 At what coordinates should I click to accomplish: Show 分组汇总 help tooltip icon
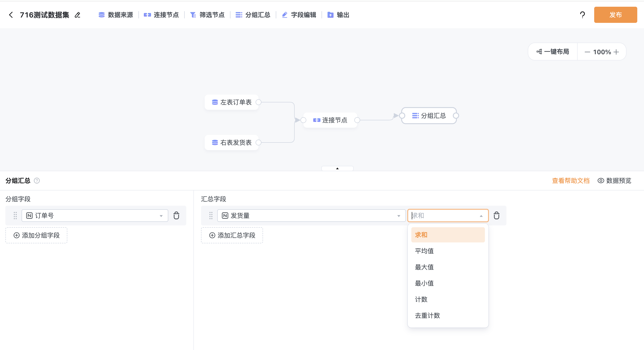tap(37, 181)
